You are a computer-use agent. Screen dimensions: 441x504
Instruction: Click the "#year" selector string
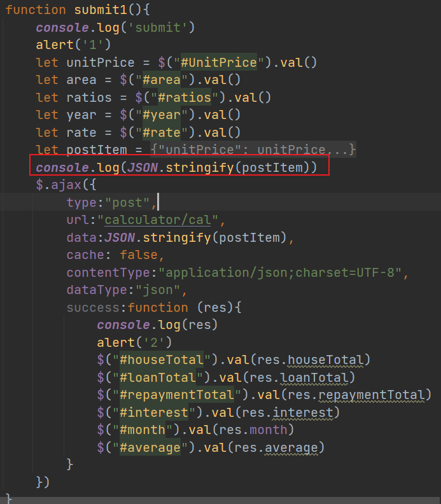click(162, 115)
